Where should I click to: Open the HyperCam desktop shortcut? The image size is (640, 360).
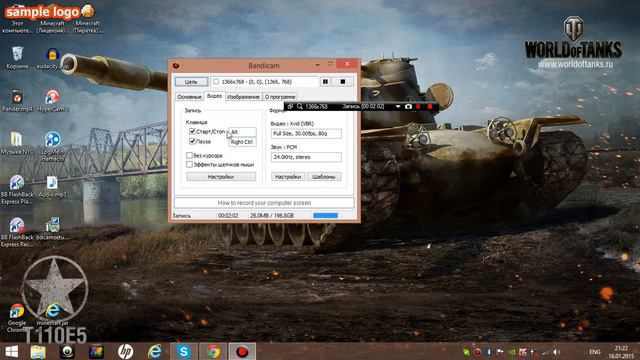[x=52, y=100]
